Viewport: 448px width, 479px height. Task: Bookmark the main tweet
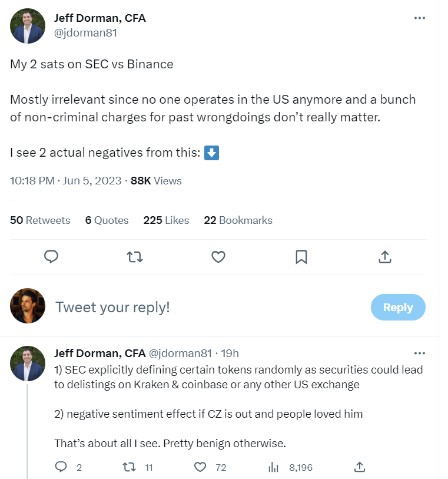[x=301, y=257]
